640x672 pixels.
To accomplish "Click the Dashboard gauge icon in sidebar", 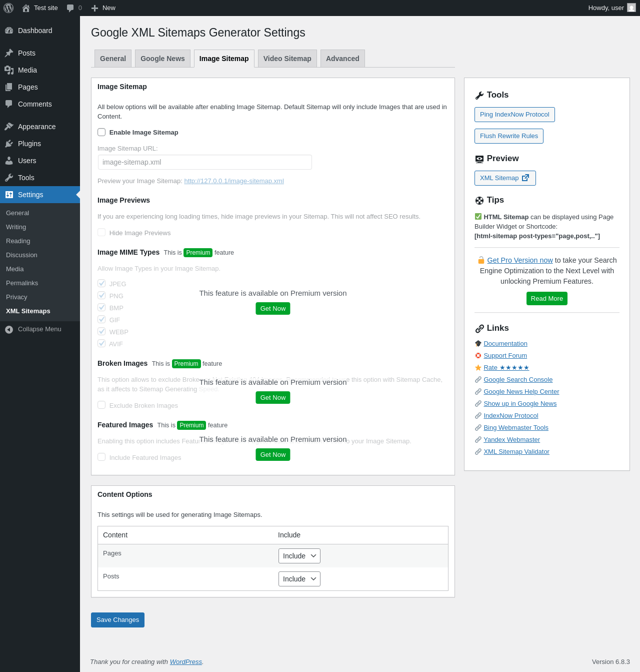I will coord(9,31).
